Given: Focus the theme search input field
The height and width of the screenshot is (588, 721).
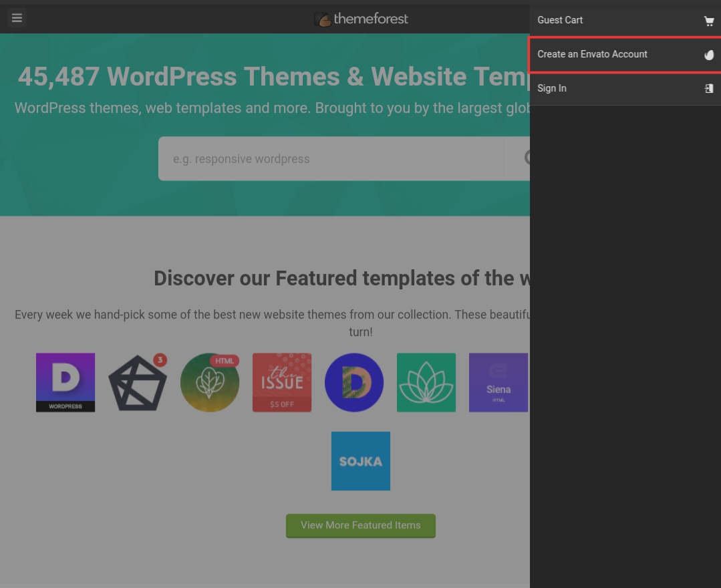Looking at the screenshot, I should coord(331,158).
